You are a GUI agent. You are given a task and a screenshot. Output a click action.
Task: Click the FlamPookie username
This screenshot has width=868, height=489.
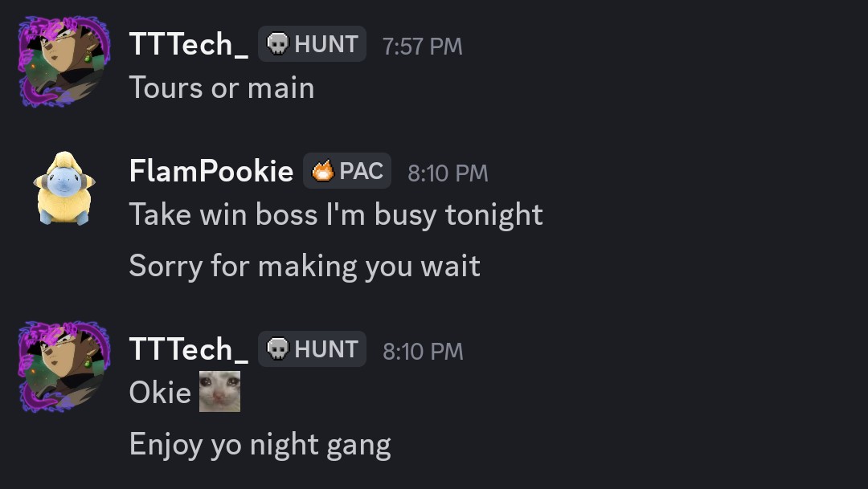coord(211,171)
